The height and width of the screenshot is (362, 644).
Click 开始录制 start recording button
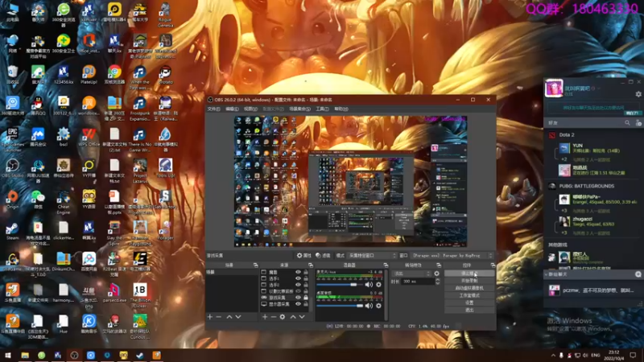469,281
